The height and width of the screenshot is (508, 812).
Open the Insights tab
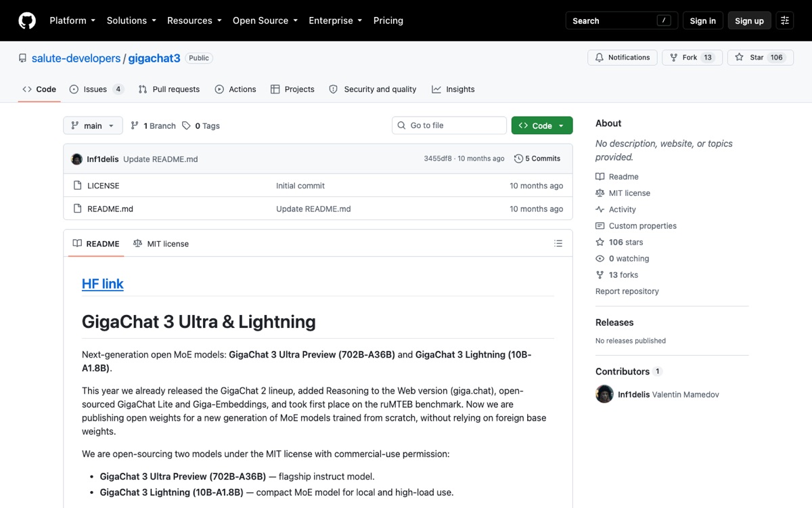(453, 89)
